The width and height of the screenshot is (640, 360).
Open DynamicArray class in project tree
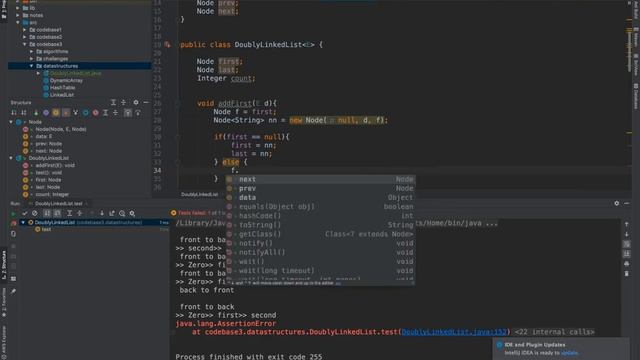pos(66,80)
